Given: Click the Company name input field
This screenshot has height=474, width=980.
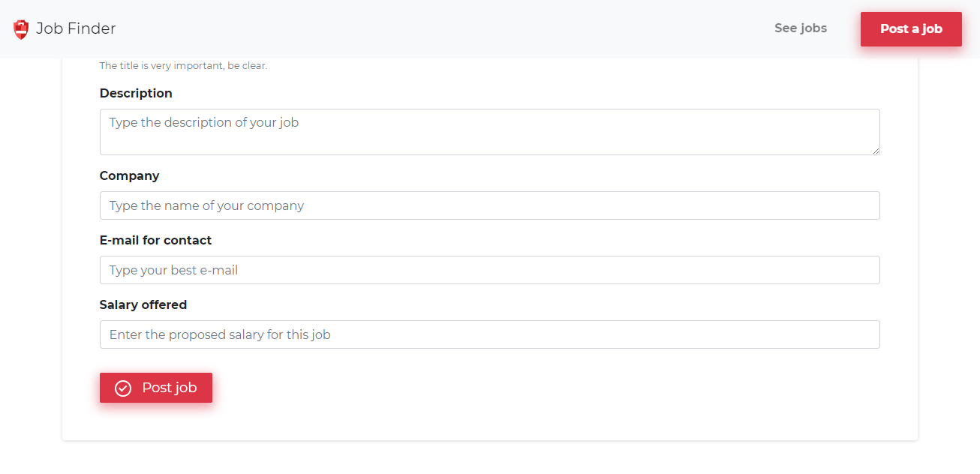Looking at the screenshot, I should coord(489,205).
